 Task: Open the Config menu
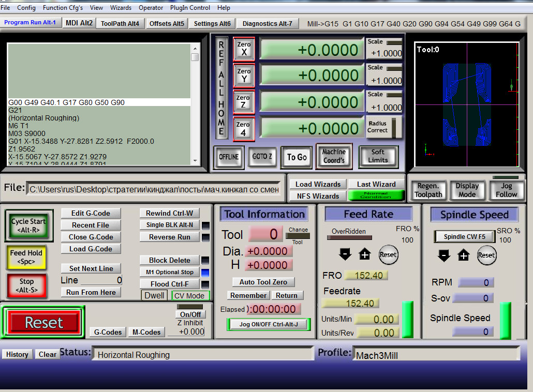point(26,8)
